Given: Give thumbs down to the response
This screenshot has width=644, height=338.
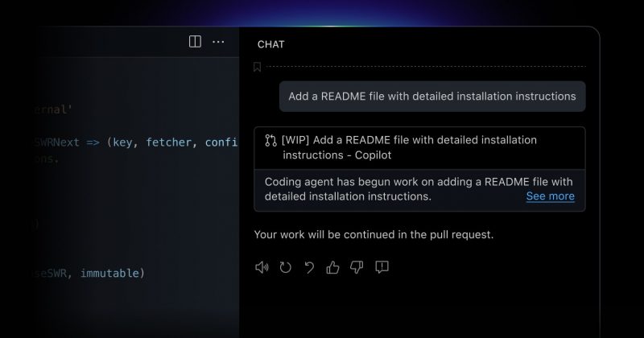Looking at the screenshot, I should [357, 267].
